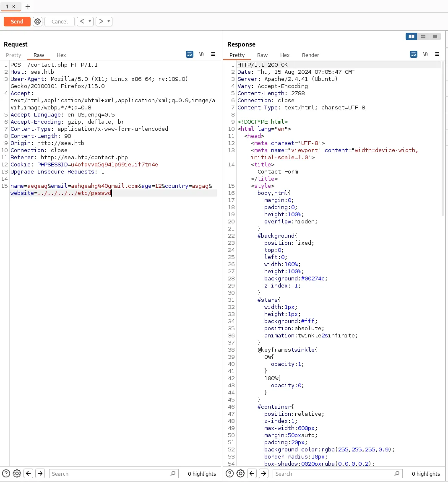Switch Response view to Pretty

pyautogui.click(x=237, y=55)
